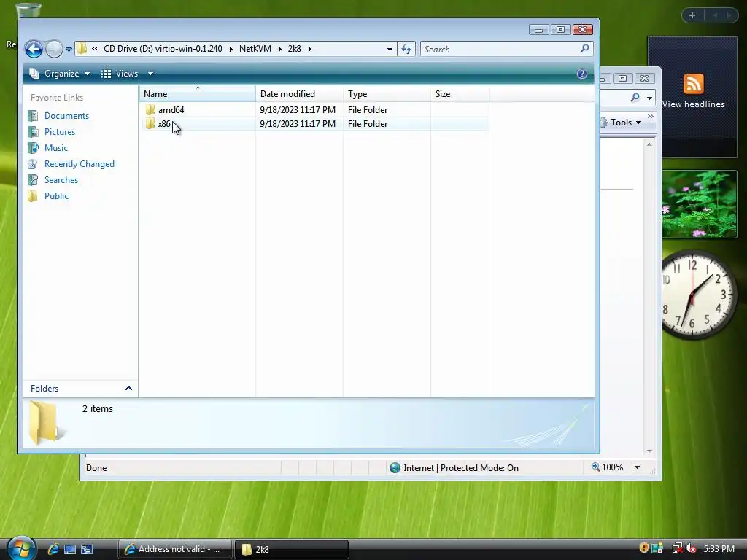Navigate to CD Drive (D:) virtio-win-0.1.240
This screenshot has width=747, height=560.
coord(163,49)
